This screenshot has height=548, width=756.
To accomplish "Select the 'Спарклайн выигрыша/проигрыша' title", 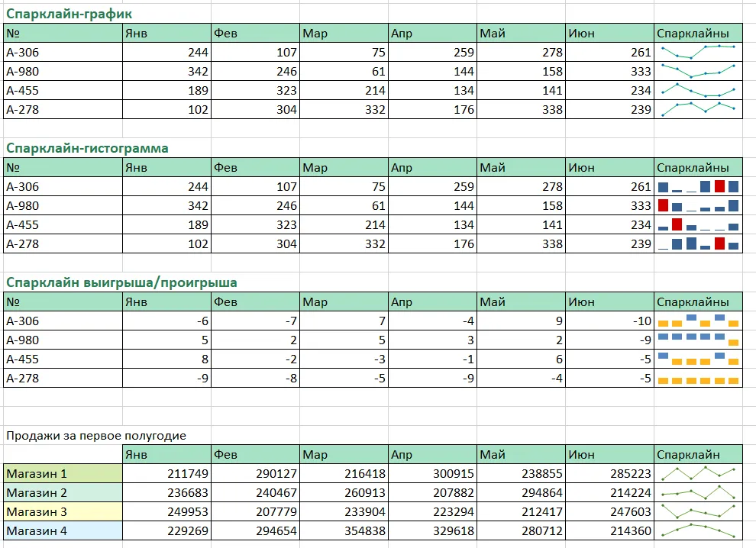I will [121, 282].
